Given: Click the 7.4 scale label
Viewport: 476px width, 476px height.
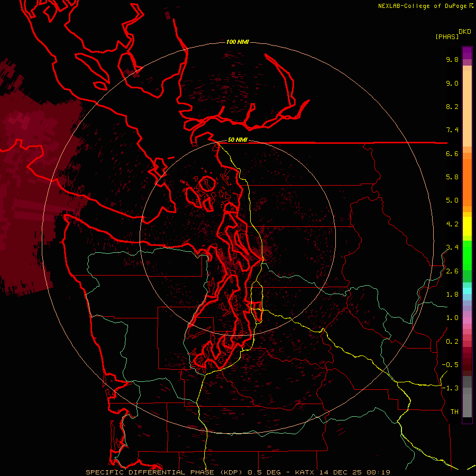Looking at the screenshot, I should tap(452, 130).
